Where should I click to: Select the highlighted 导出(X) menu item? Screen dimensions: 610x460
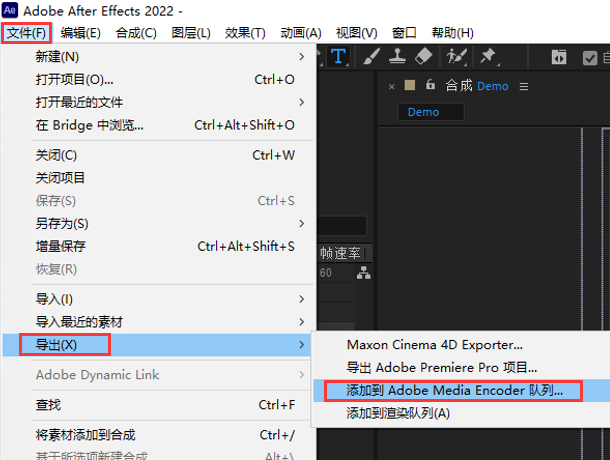pos(158,345)
